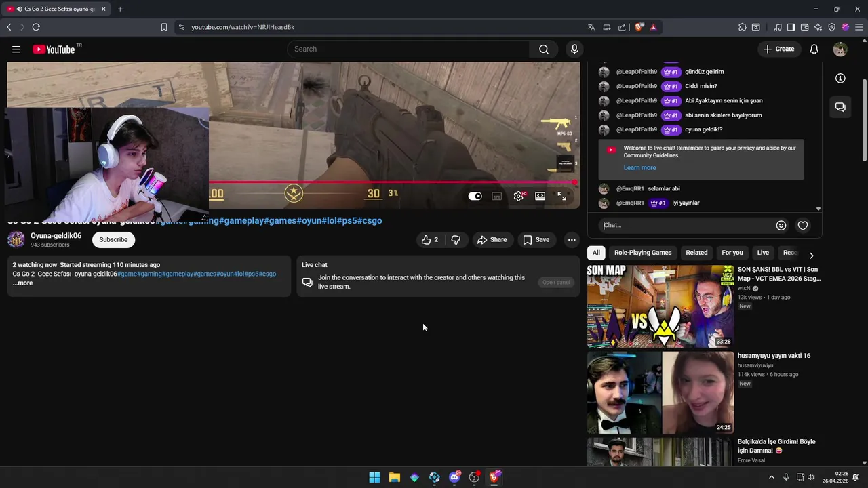Viewport: 868px width, 488px height.
Task: Open the SON ŞANS BBL vs VIT thumbnail
Action: (x=660, y=306)
